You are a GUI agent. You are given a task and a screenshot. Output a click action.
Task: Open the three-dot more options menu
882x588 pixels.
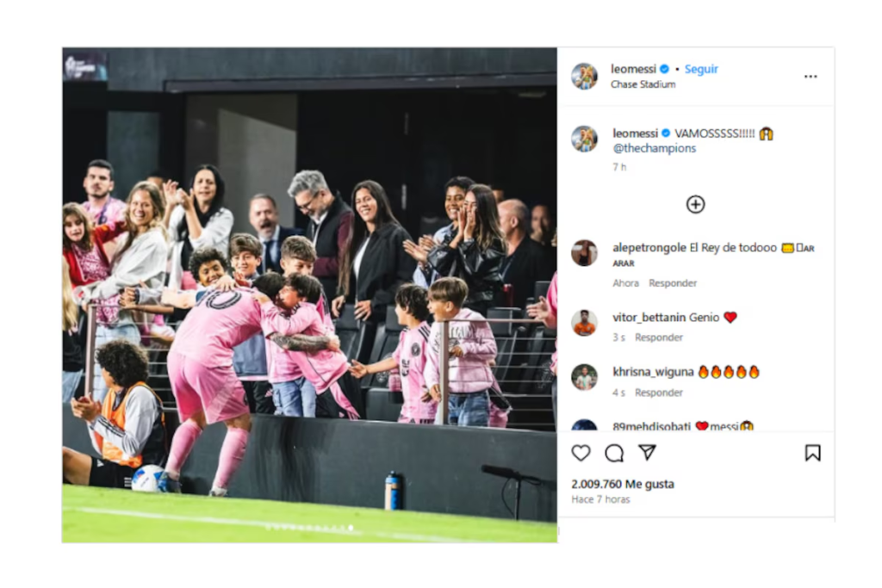[811, 77]
